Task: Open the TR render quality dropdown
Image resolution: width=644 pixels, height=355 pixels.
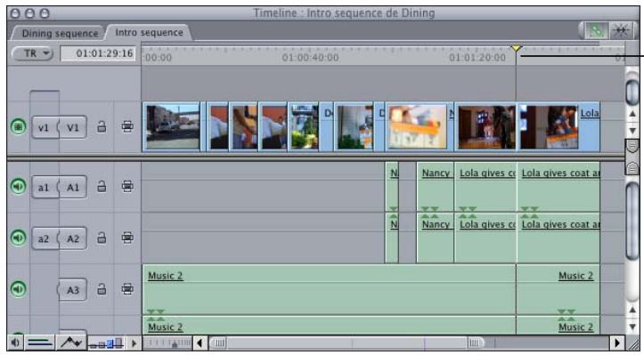Action: (33, 53)
